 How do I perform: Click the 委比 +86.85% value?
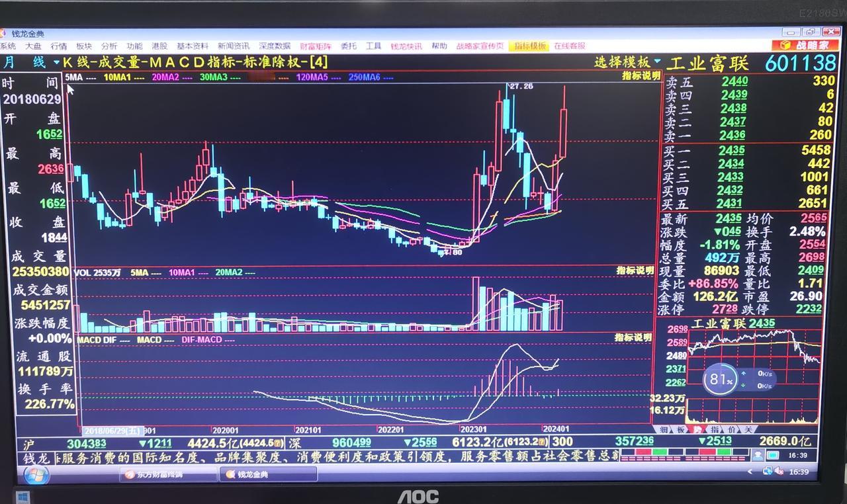point(713,284)
